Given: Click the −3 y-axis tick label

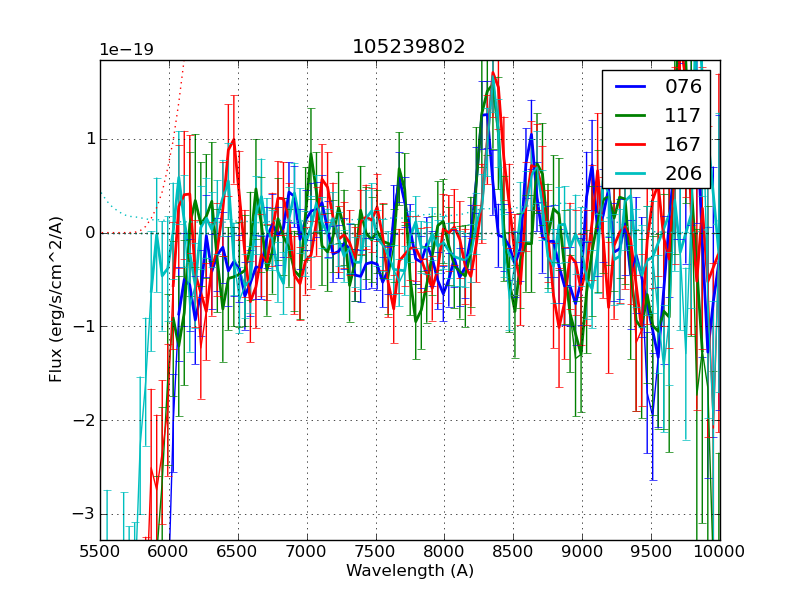Looking at the screenshot, I should (84, 514).
